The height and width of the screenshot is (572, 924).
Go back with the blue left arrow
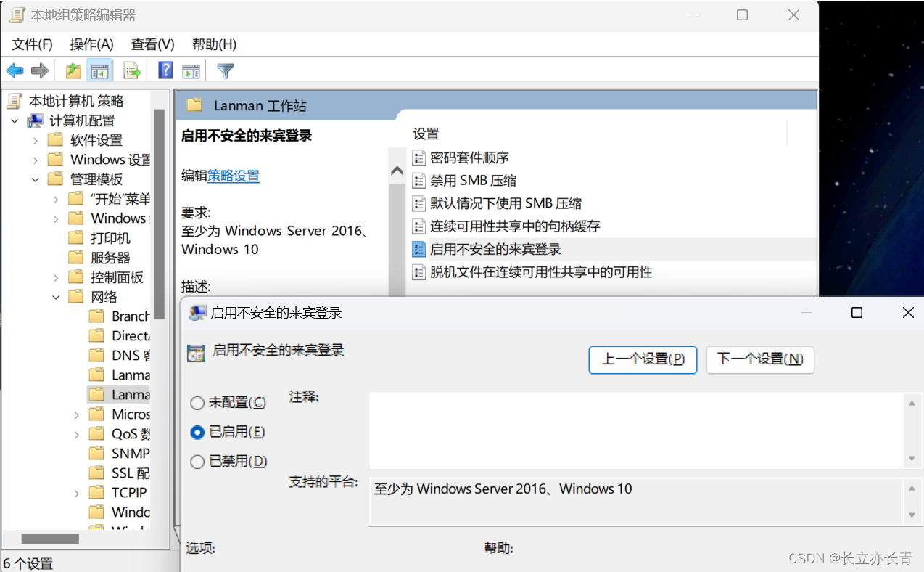pyautogui.click(x=15, y=70)
